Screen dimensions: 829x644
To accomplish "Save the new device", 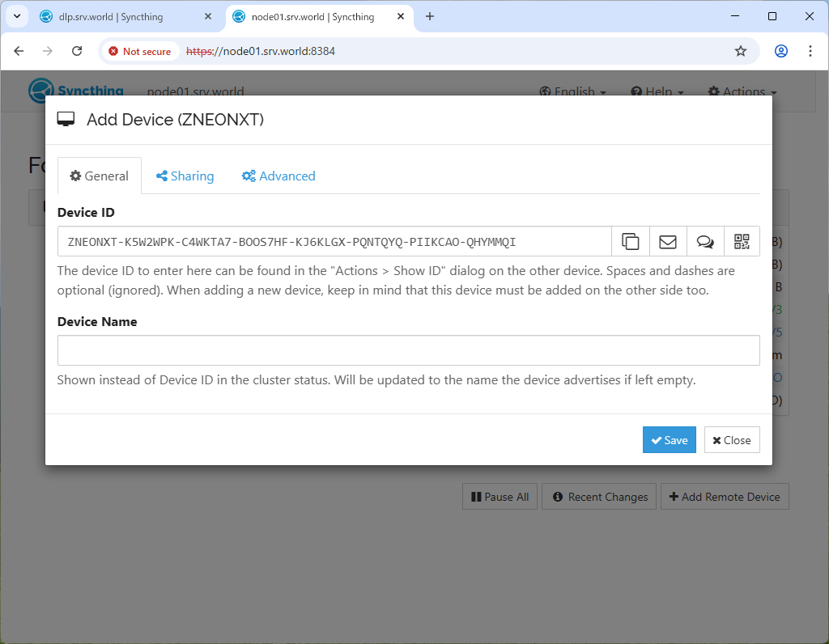I will 670,440.
